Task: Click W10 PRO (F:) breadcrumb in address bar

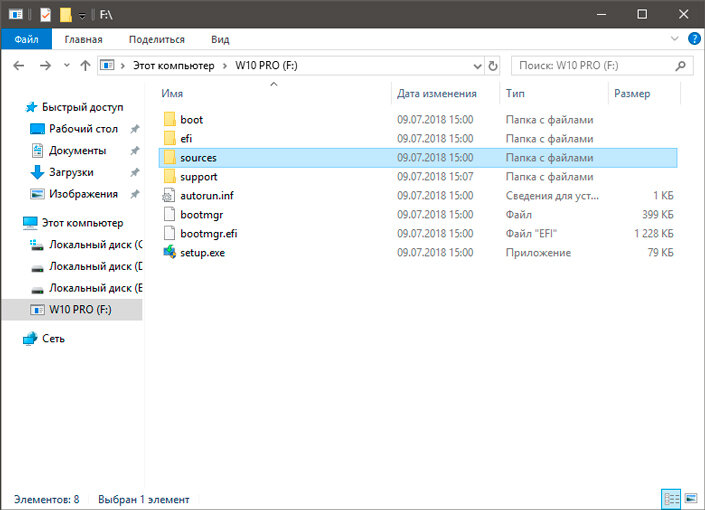Action: [x=266, y=66]
